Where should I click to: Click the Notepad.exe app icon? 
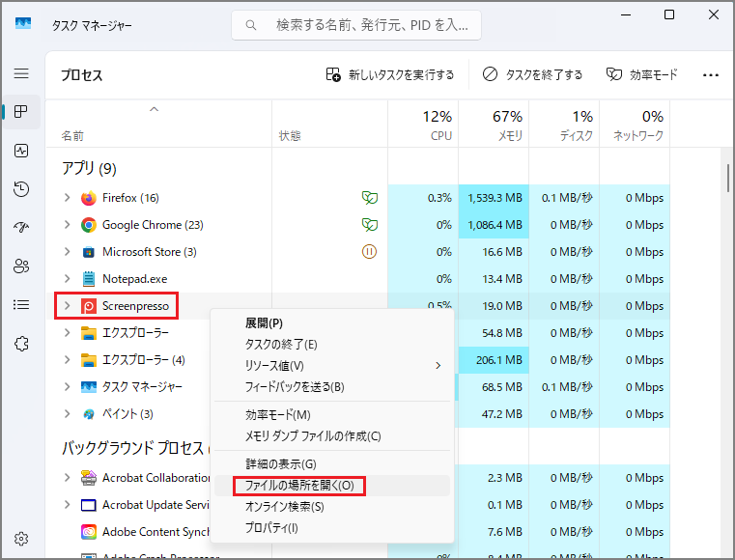89,279
